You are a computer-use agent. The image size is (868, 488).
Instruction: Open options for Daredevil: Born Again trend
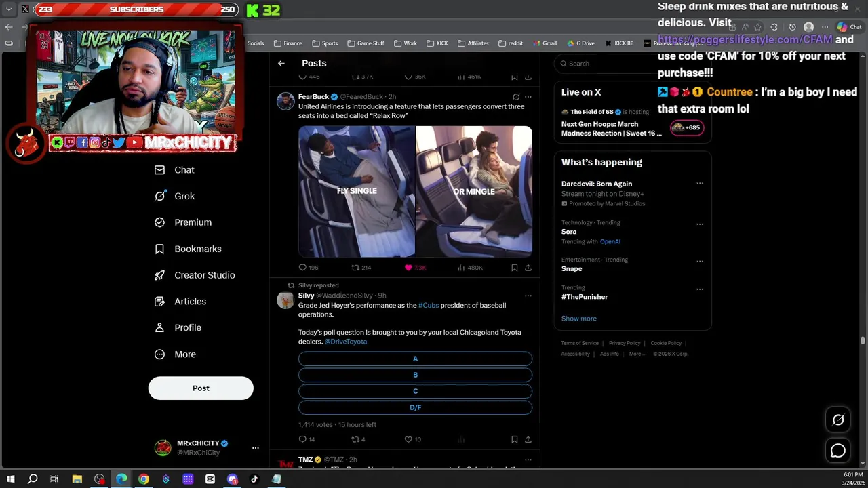(x=700, y=184)
